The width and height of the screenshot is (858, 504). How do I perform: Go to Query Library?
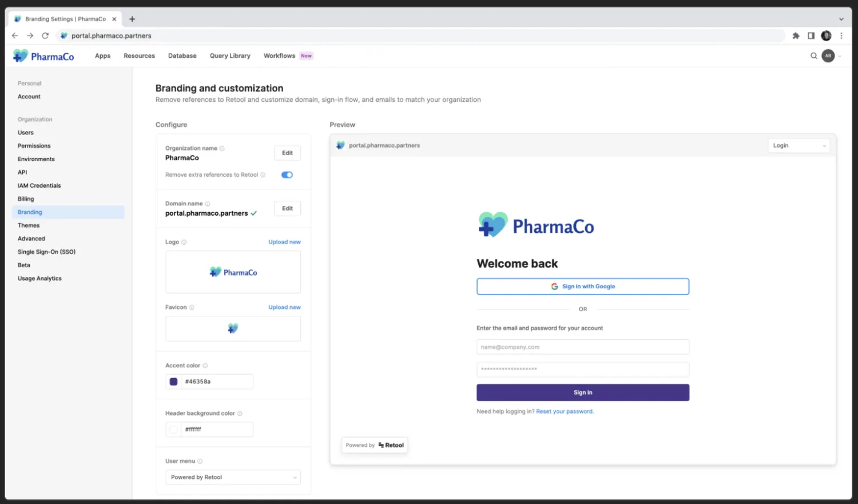click(x=230, y=56)
